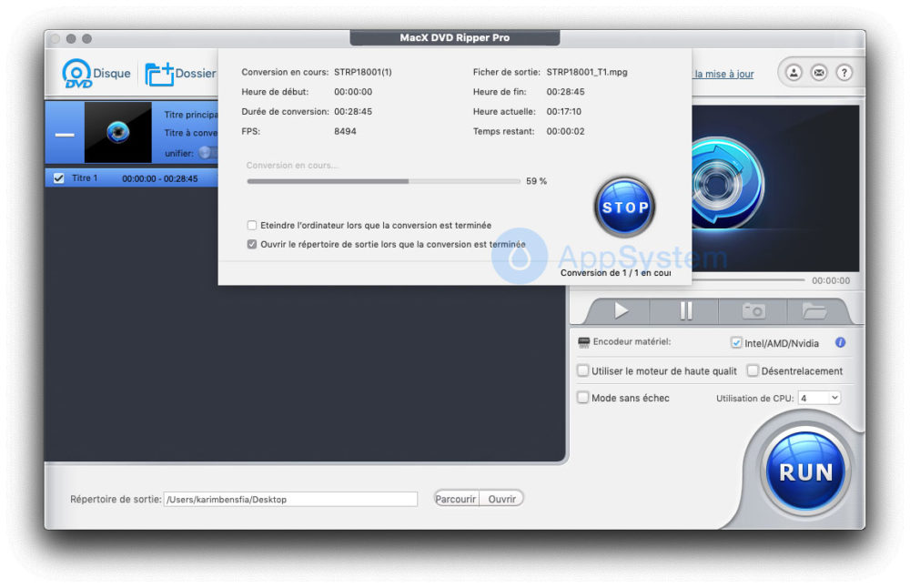Pause the preview playback
This screenshot has height=588, width=910.
[x=685, y=311]
